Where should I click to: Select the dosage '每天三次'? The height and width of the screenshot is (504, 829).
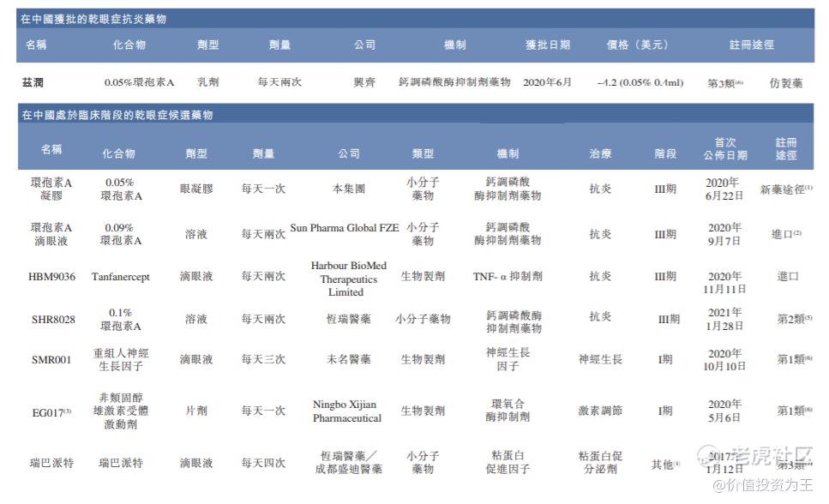click(263, 360)
